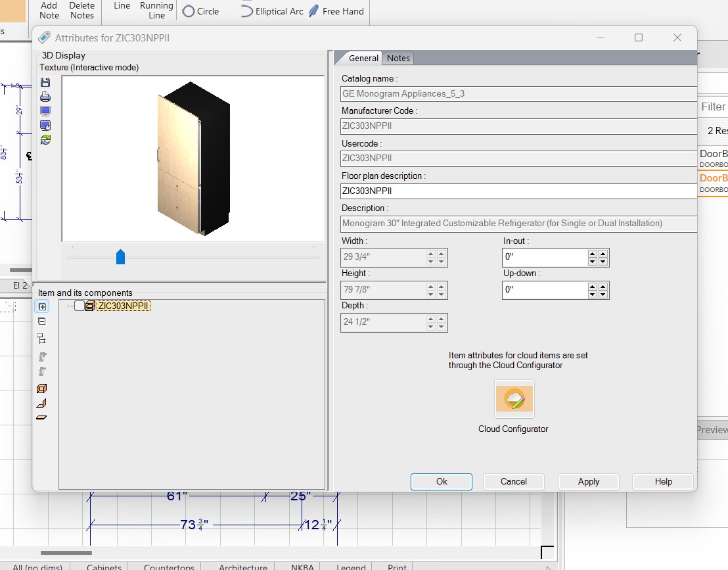Close the Attributes dialog window
This screenshot has width=728, height=570.
[677, 37]
